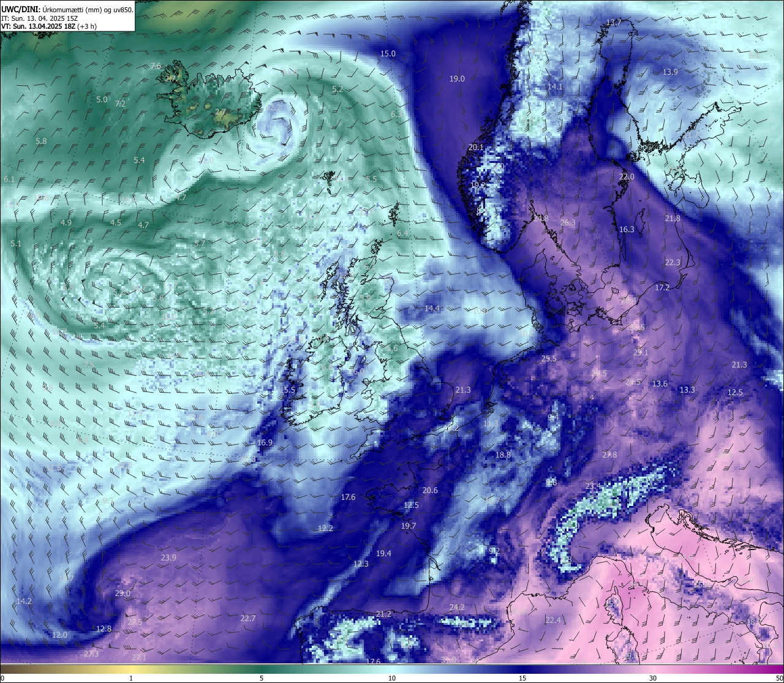This screenshot has width=784, height=683.
Task: Click the 14.1 value over northern Scandinavia
Action: click(x=554, y=87)
